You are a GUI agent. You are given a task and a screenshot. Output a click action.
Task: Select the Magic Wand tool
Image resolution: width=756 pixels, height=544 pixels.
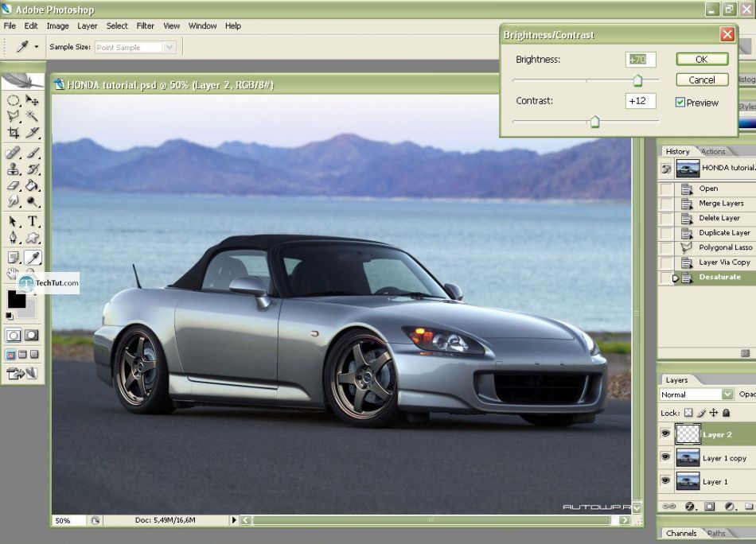(x=33, y=117)
